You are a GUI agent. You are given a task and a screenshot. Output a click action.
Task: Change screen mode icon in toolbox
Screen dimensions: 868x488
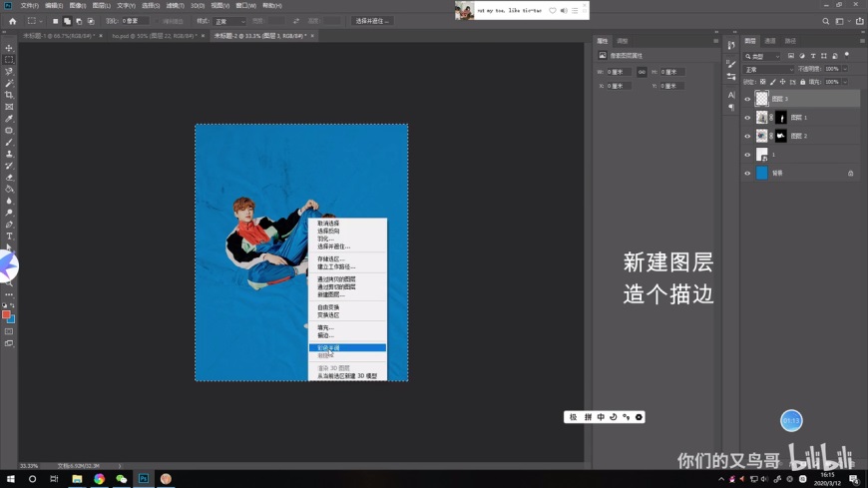[x=9, y=343]
